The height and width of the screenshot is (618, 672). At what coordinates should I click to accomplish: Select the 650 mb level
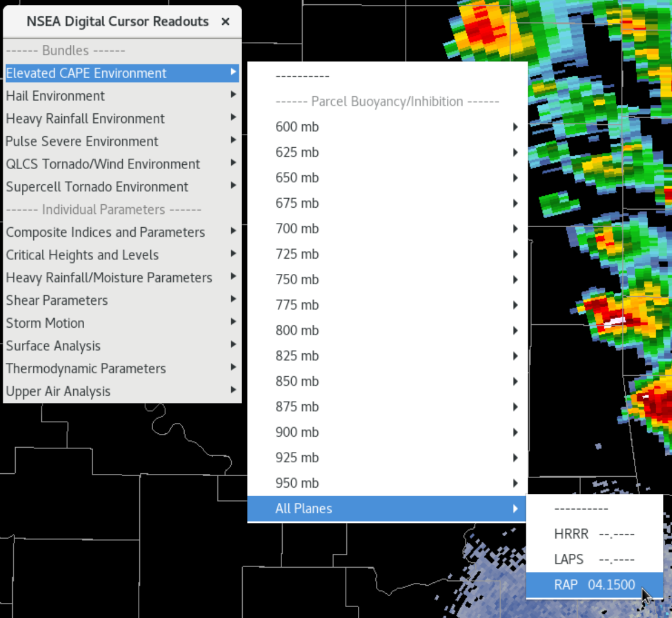point(387,178)
